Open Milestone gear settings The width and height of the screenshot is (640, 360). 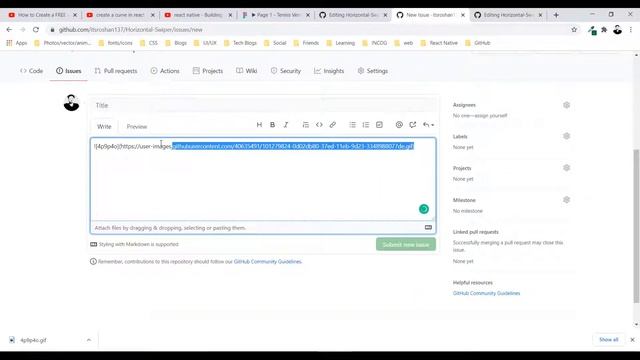(x=566, y=200)
